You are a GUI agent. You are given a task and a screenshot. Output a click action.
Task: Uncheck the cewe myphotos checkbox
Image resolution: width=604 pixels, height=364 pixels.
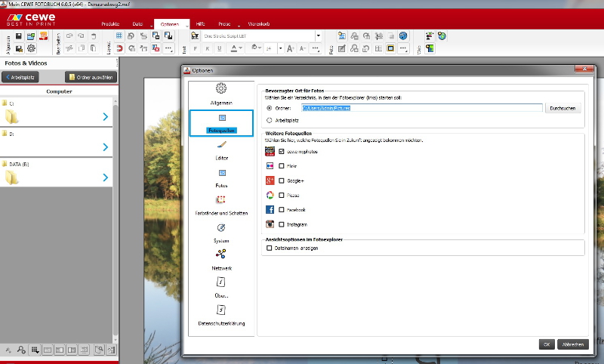coord(282,152)
